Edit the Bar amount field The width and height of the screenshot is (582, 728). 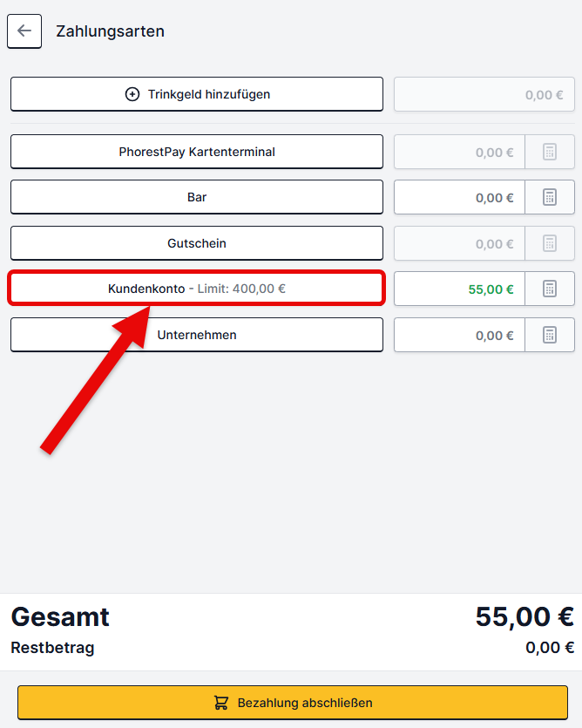(459, 197)
